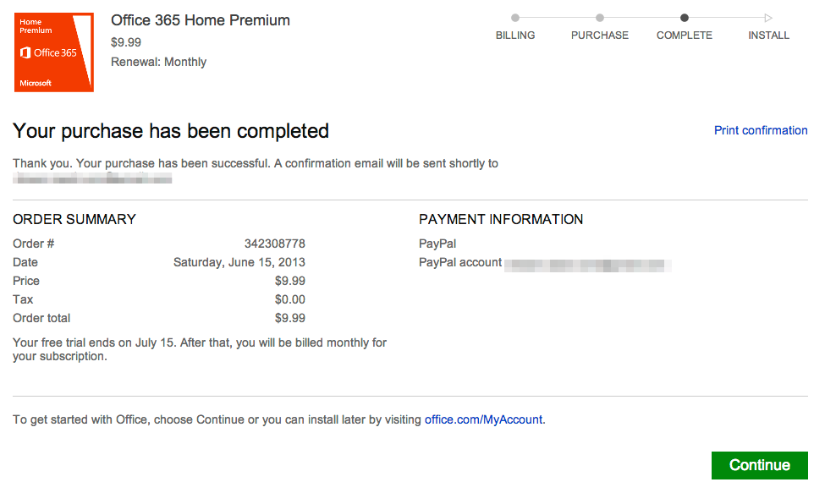
Task: Click the Complete step dot
Action: click(684, 18)
